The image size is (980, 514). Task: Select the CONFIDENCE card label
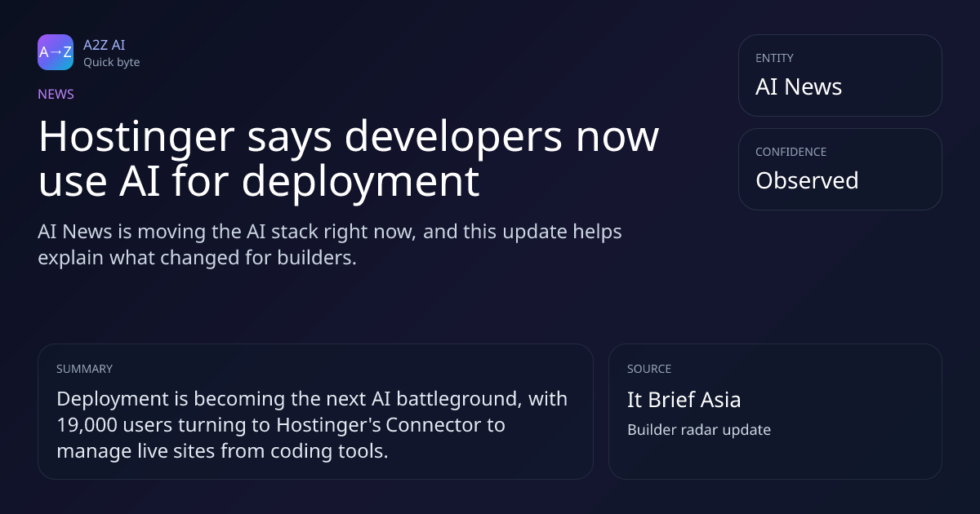pos(791,152)
